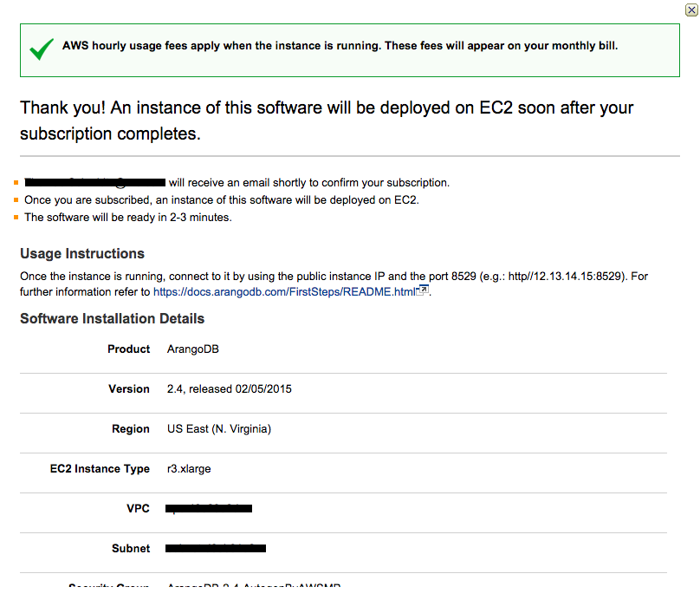Screen dimensions: 700x600
Task: Click the orange bullet beside 'software will be ready'
Action: click(x=16, y=218)
